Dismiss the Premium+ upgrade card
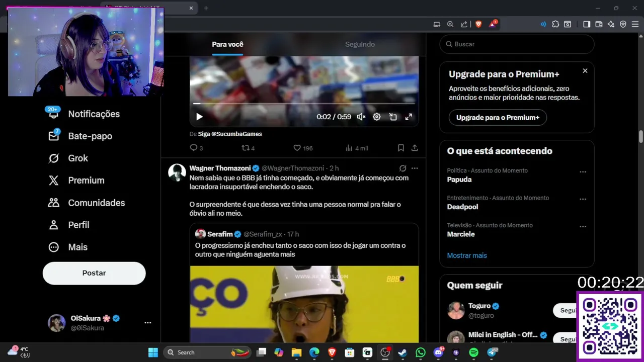The image size is (644, 362). (x=585, y=71)
